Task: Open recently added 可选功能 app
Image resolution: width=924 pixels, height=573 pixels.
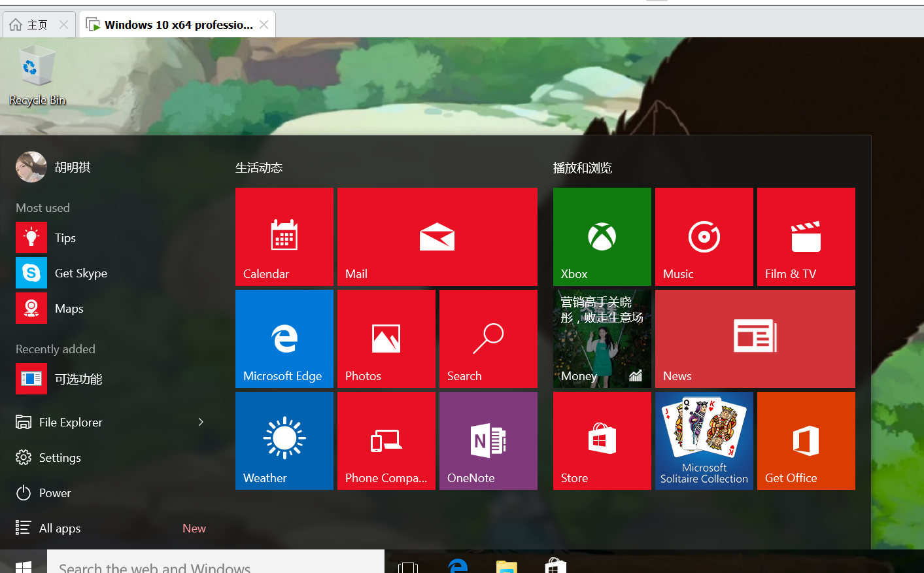Action: coord(111,379)
